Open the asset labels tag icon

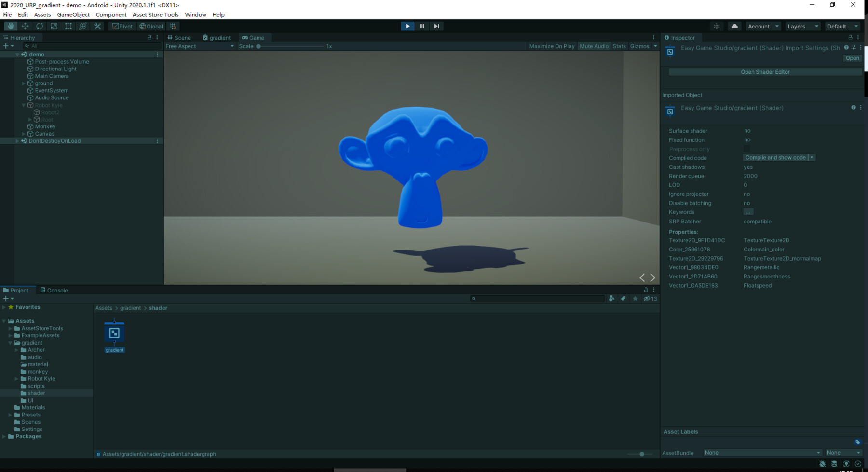(857, 442)
